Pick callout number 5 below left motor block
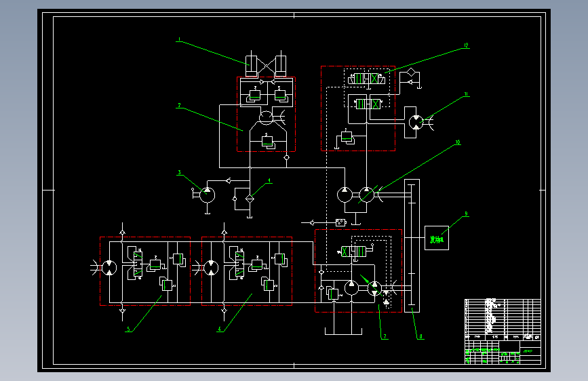 pos(128,329)
